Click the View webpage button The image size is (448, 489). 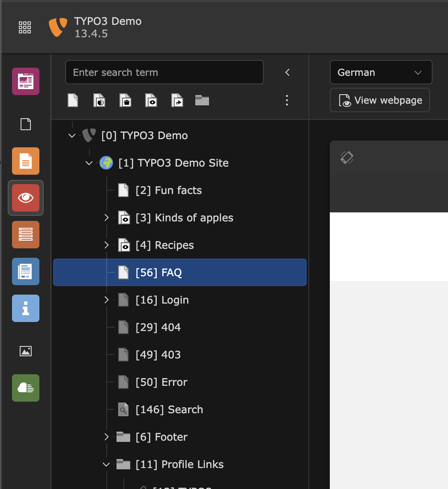tap(379, 100)
